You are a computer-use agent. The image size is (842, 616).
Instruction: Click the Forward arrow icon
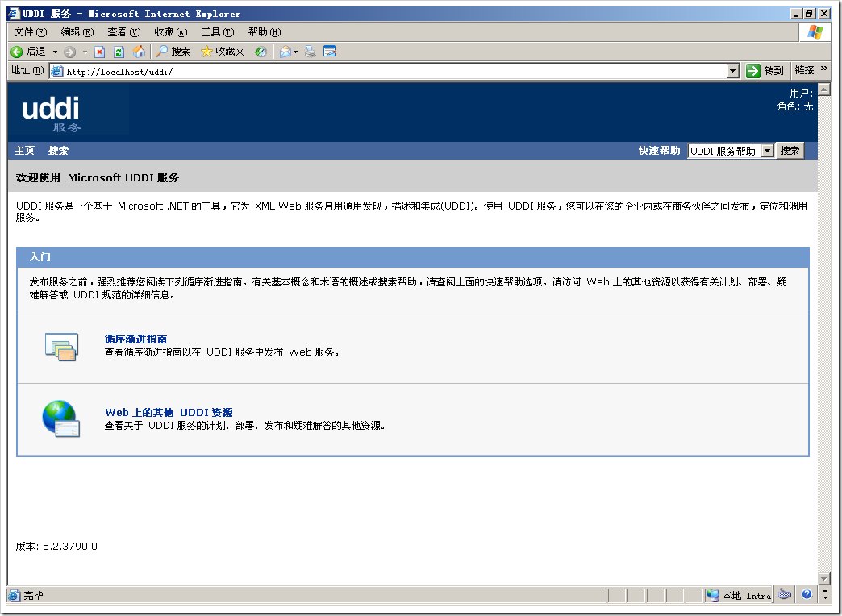pyautogui.click(x=70, y=52)
